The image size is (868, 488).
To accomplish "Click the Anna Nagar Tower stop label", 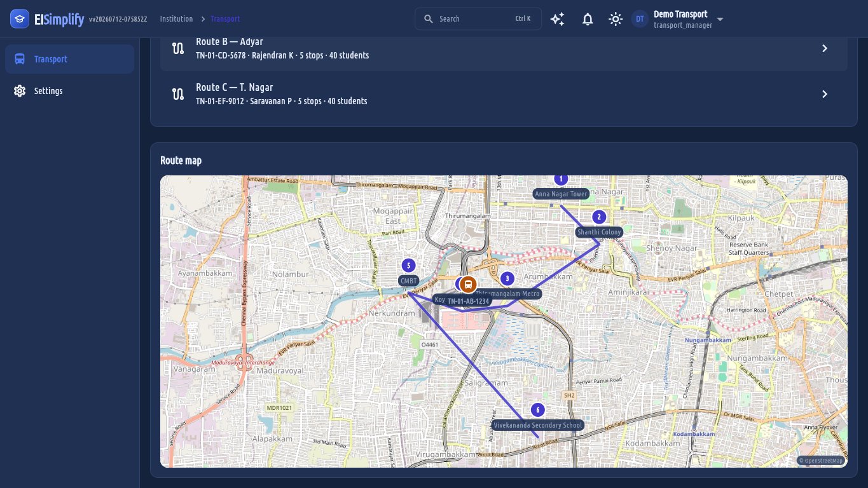I will (561, 194).
